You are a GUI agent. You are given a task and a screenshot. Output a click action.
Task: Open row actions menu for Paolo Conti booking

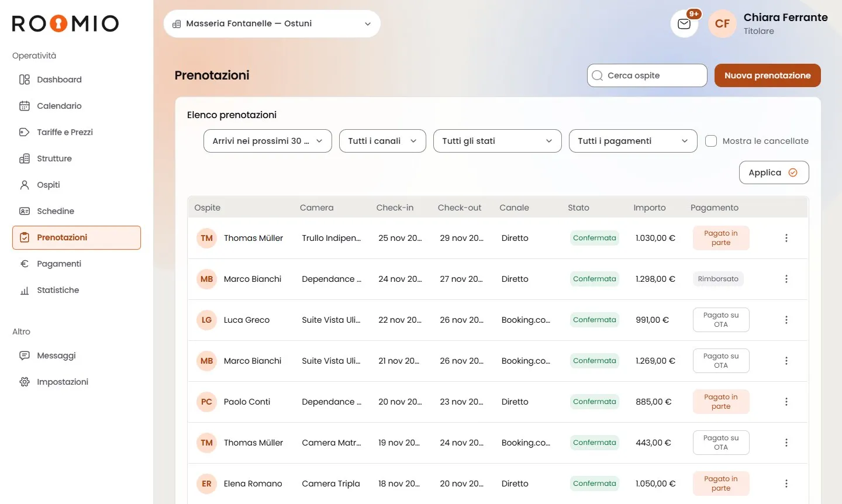786,402
